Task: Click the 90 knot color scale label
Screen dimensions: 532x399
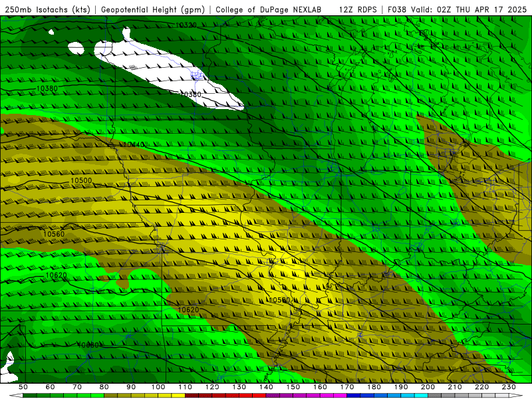Action: click(131, 387)
